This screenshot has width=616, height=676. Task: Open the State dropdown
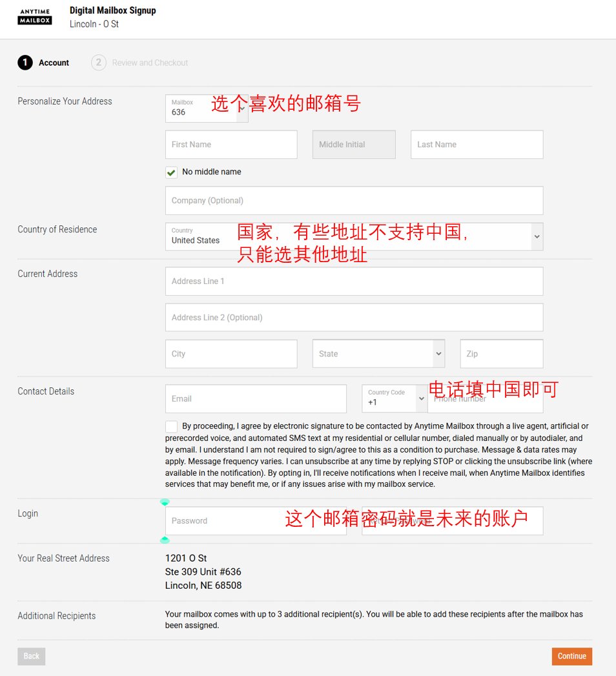click(378, 354)
